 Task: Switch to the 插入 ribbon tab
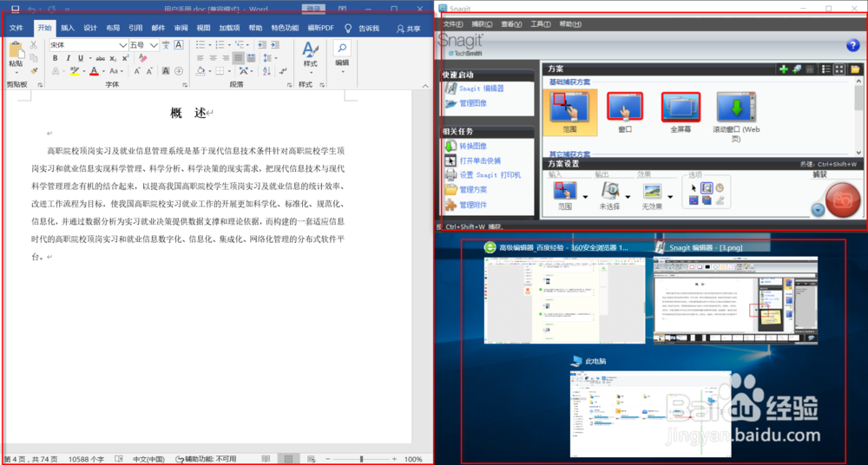(68, 29)
